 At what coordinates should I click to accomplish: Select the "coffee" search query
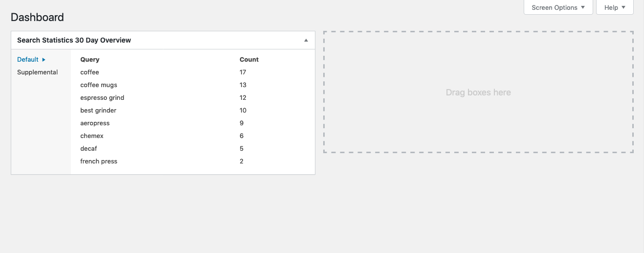tap(90, 72)
